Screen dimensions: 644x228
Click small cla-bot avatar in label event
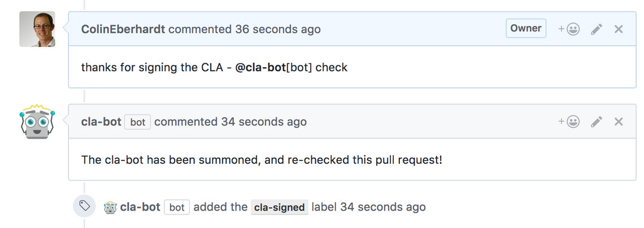click(110, 207)
